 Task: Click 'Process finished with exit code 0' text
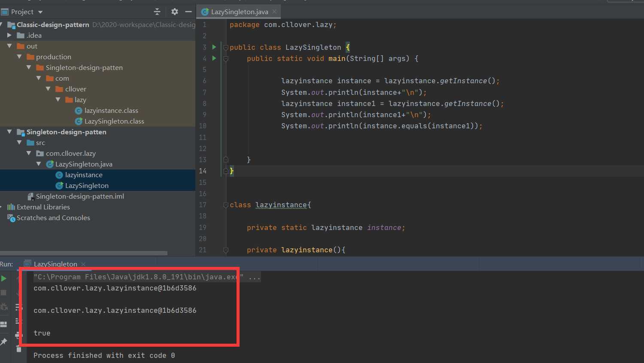click(104, 355)
